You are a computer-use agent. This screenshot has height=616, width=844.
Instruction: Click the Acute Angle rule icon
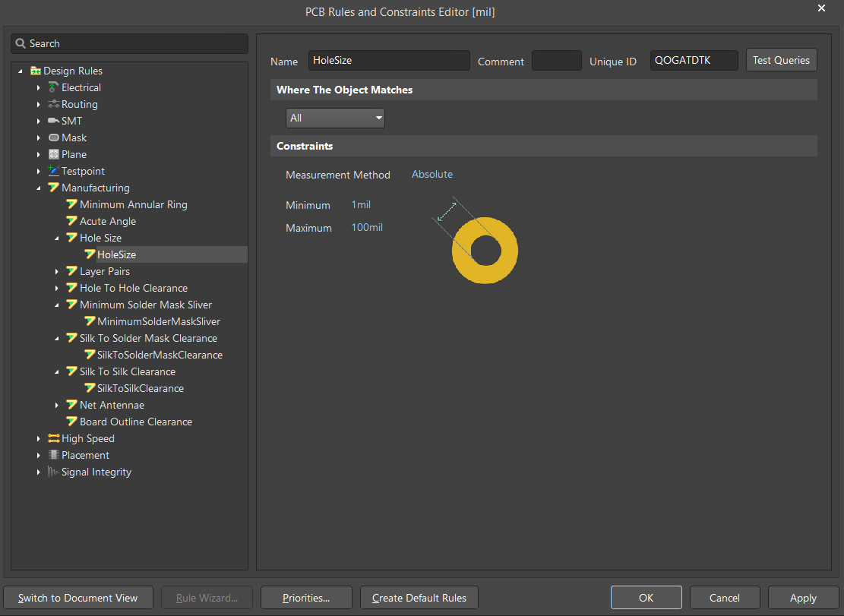tap(71, 221)
